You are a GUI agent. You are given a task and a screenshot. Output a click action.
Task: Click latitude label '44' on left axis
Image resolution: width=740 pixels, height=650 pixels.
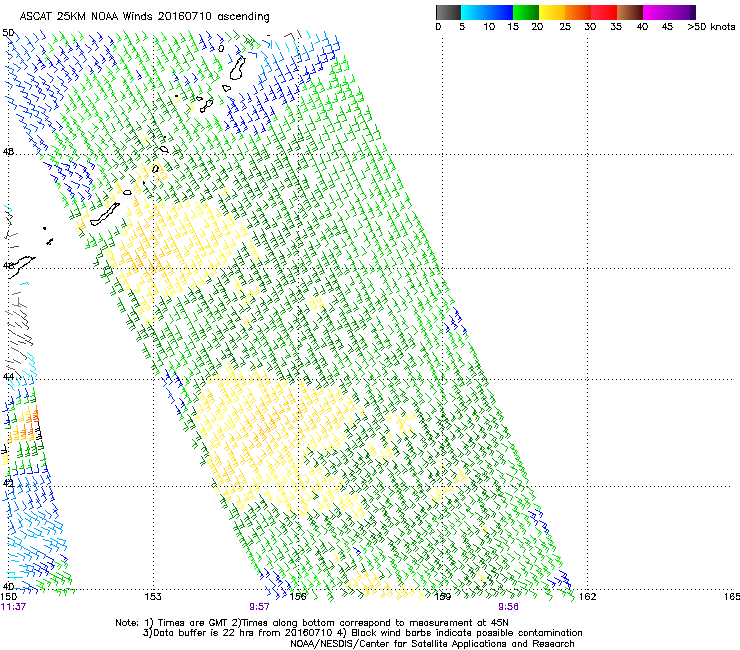point(8,376)
